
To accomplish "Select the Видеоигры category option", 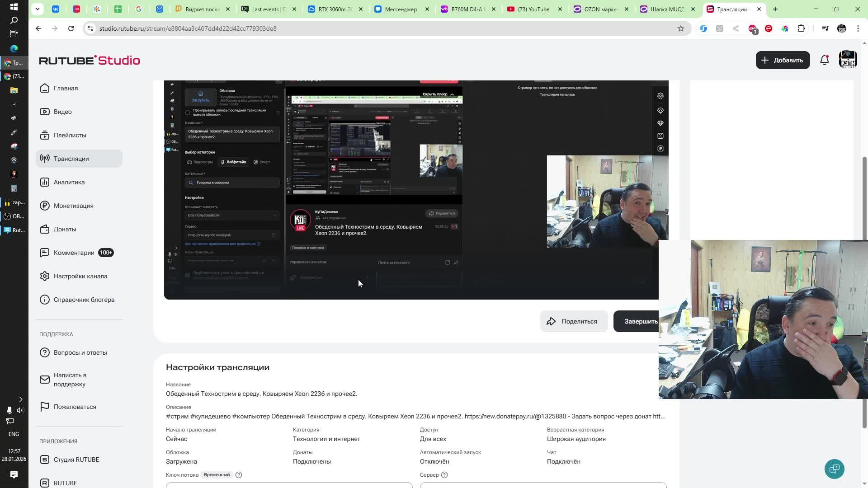I will click(200, 162).
